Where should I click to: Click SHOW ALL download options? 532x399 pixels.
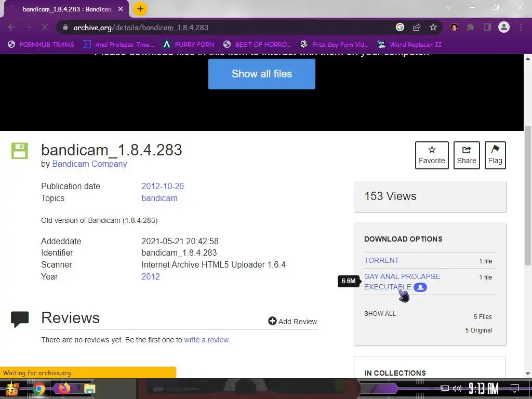point(380,313)
